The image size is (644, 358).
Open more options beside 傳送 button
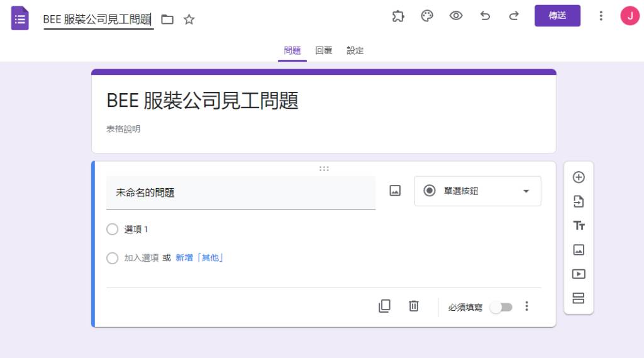pos(601,16)
